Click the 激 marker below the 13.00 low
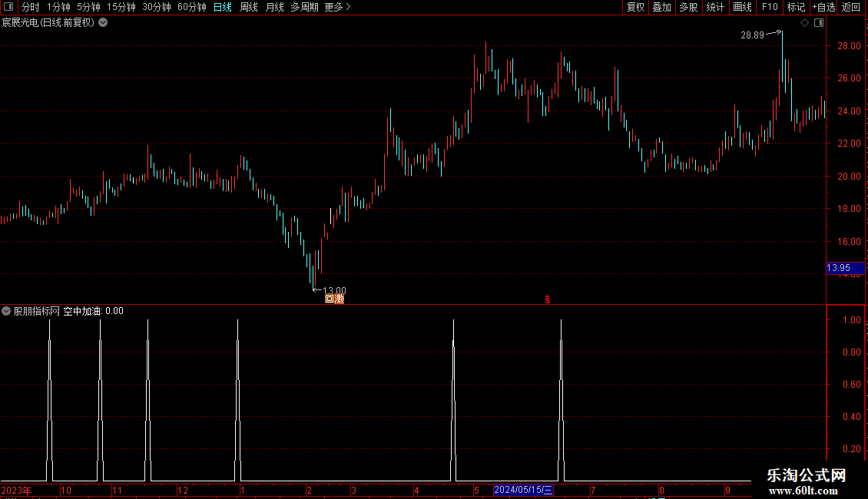 coord(340,299)
